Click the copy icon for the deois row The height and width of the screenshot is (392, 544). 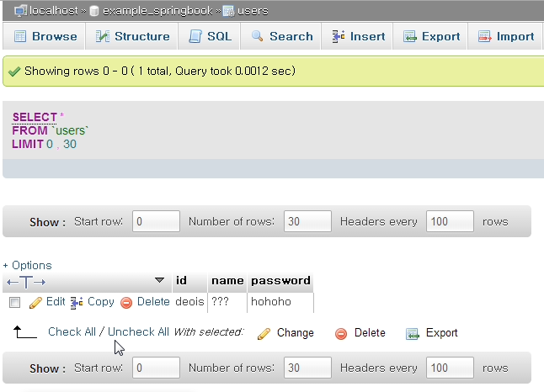[77, 302]
